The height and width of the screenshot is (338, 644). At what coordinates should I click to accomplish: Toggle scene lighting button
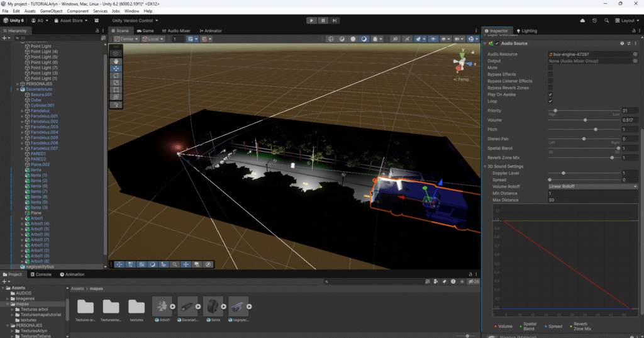[364, 39]
